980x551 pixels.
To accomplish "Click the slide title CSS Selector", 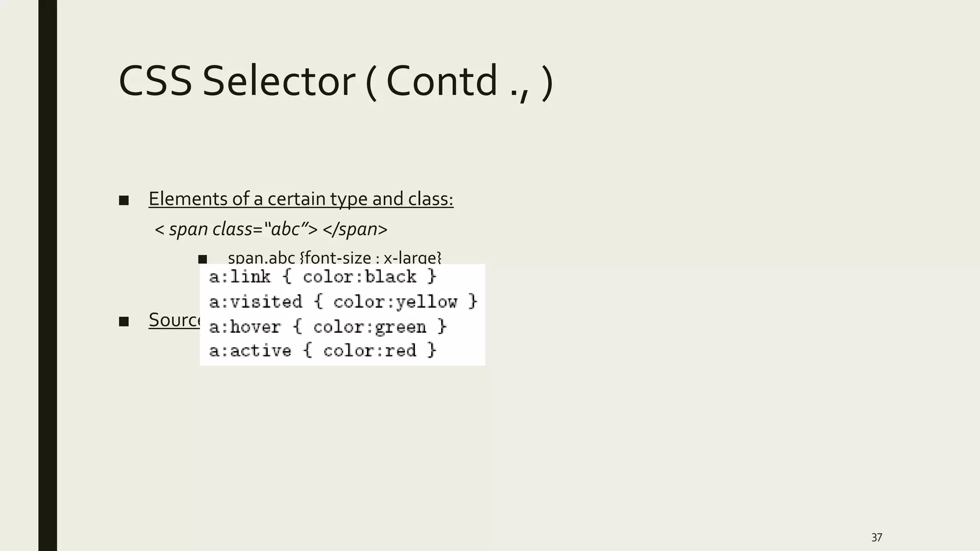I will (x=335, y=81).
